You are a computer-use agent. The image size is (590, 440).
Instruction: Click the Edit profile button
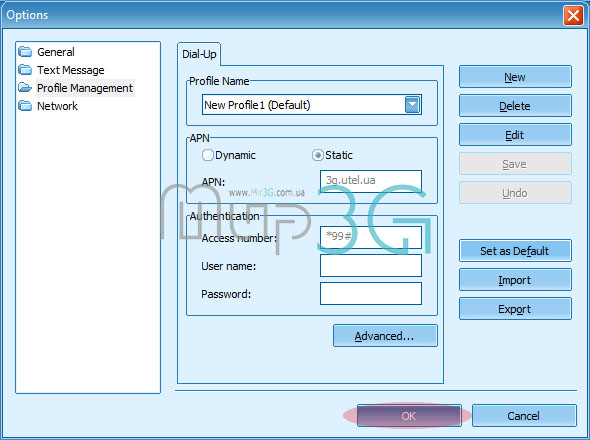pos(515,135)
